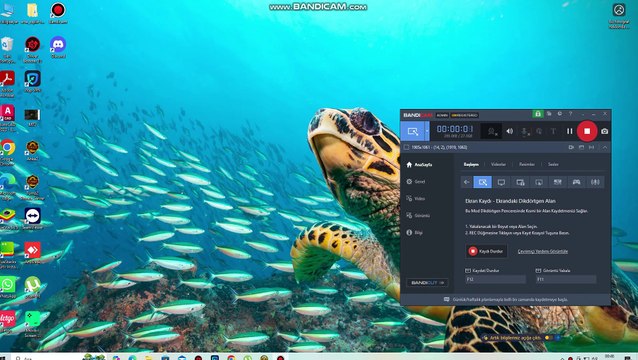Switch to the Videolar tab

[498, 164]
